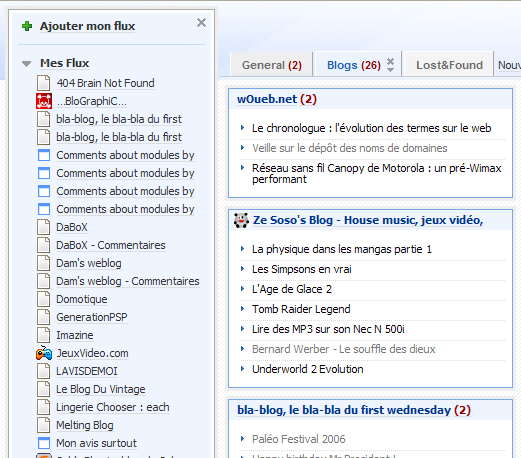Viewport: 521px width, 458px height.
Task: Open Ze Soso's Blog module title link
Action: pyautogui.click(x=368, y=220)
